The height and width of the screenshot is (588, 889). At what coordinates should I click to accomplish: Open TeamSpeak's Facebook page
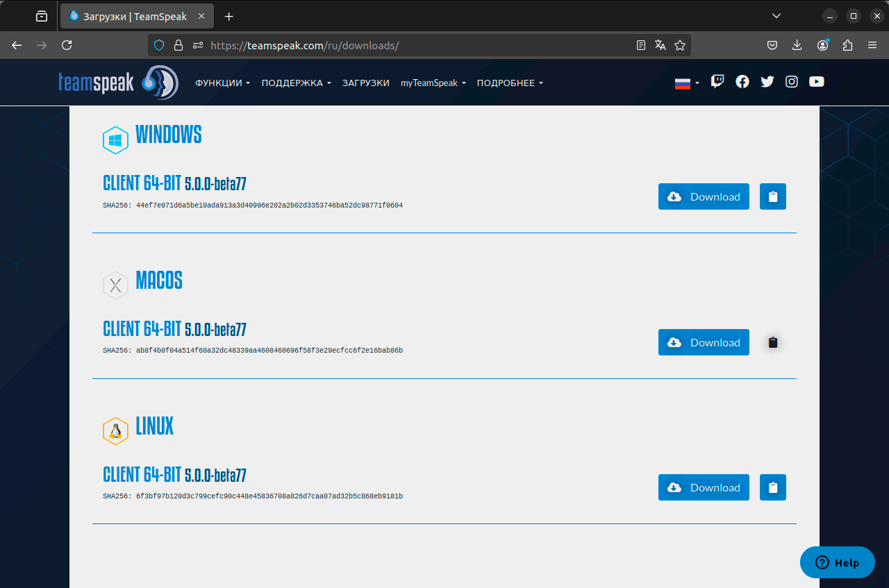pos(742,82)
